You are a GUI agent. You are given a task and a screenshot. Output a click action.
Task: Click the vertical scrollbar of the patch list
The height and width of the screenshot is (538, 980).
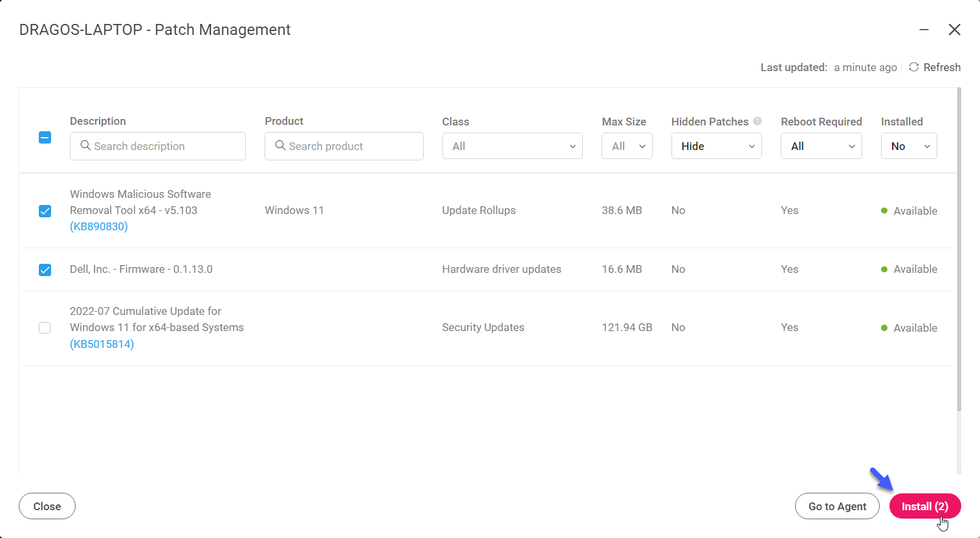pyautogui.click(x=959, y=249)
